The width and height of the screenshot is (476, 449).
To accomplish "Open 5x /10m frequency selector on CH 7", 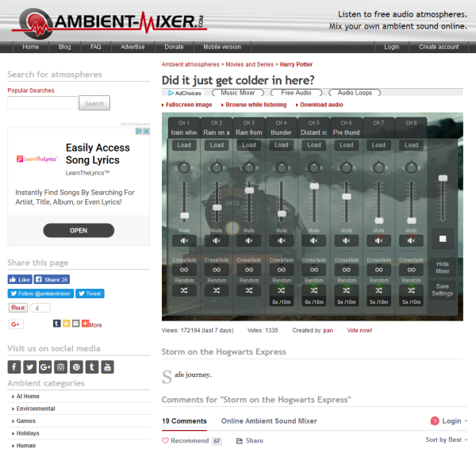I will [379, 302].
